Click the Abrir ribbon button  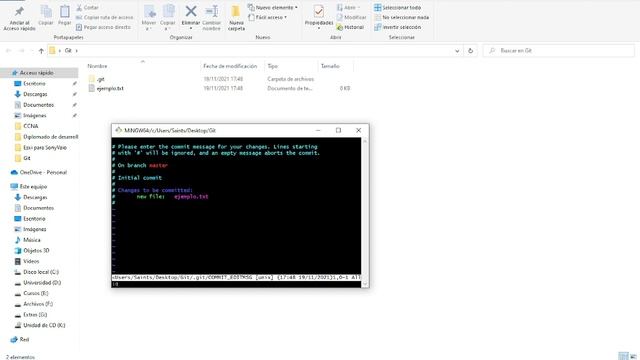point(348,7)
